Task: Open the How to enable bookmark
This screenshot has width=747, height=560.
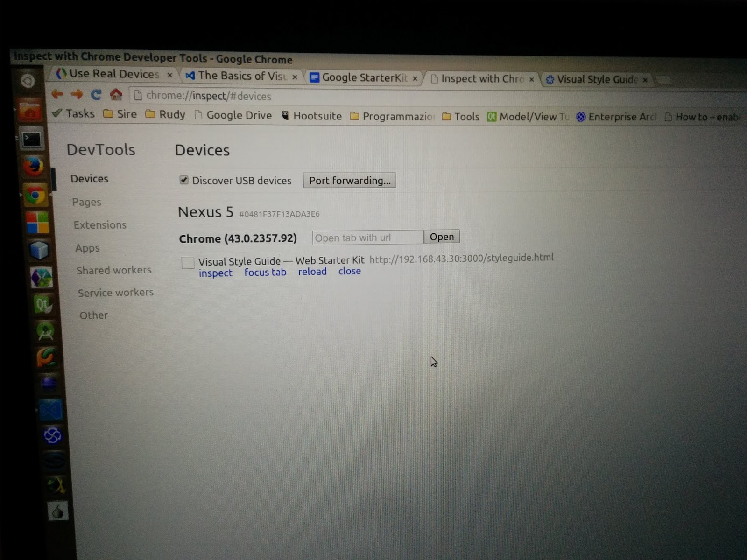Action: (x=703, y=117)
